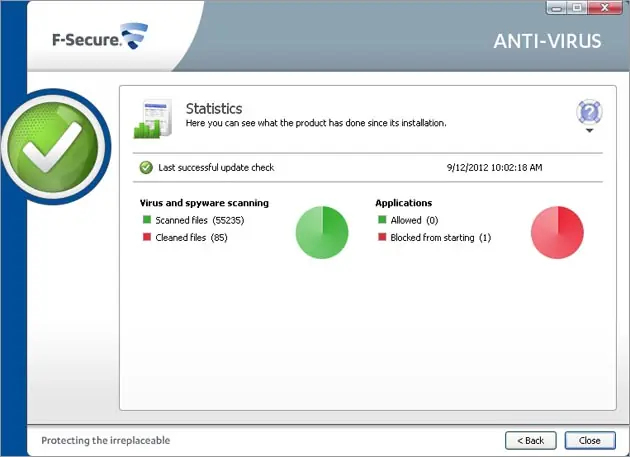630x457 pixels.
Task: Click the 'Allowed (0)' entry
Action: coord(414,220)
